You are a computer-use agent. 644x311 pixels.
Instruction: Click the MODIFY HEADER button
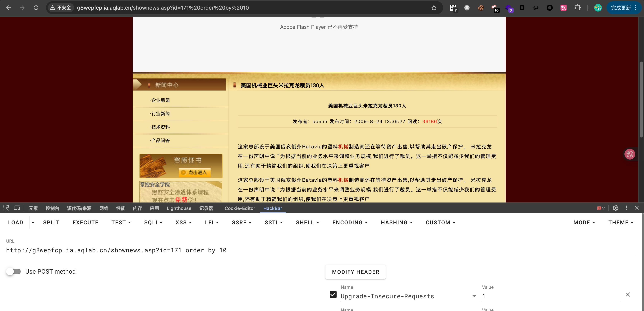tap(355, 272)
